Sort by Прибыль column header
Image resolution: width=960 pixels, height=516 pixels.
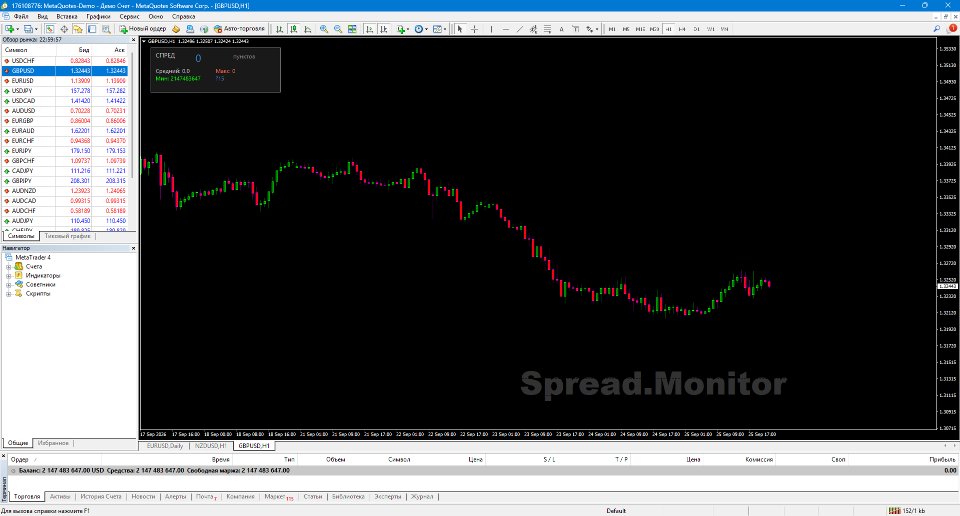point(942,459)
